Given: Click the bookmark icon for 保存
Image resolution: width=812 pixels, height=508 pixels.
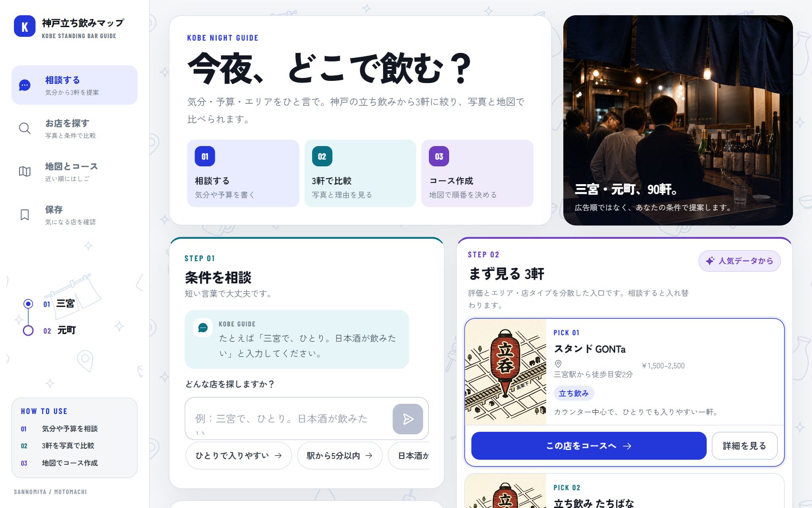Looking at the screenshot, I should click(x=25, y=215).
